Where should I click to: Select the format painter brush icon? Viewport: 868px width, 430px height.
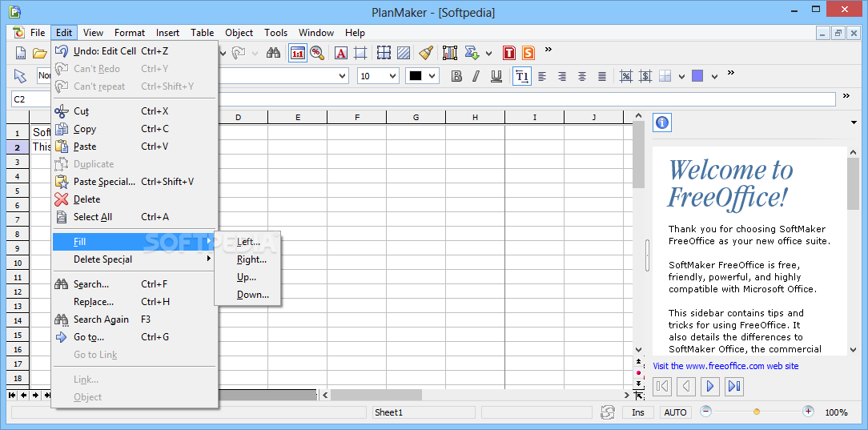[426, 53]
